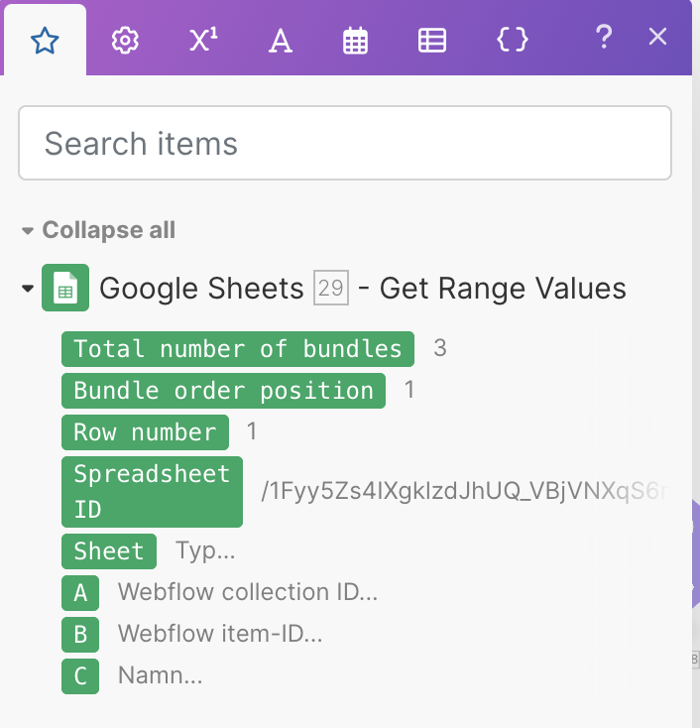Focus the Search items field

coord(345,144)
